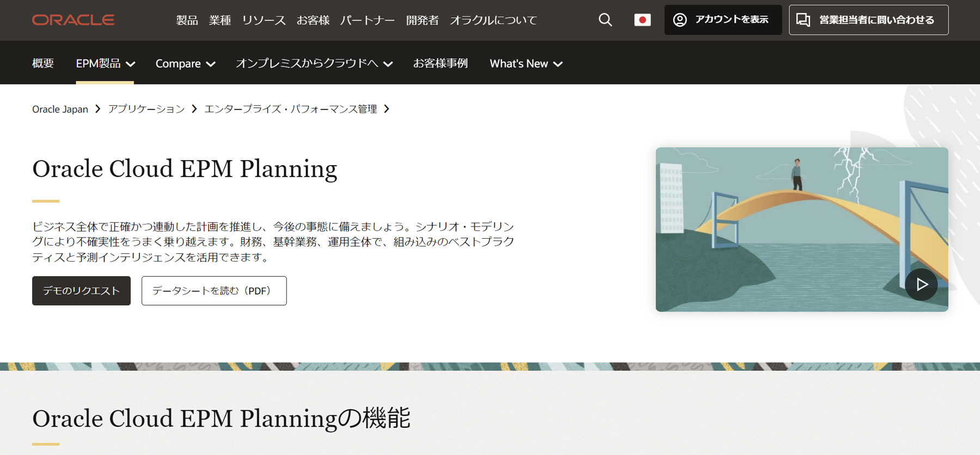
Task: Expand the Compare dropdown
Action: pos(185,64)
